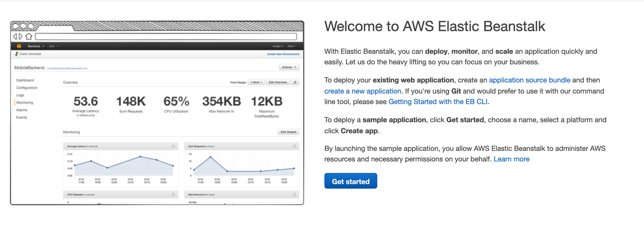644x228 pixels.
Task: Click the CPU Utilization graph bell icon
Action: (x=173, y=195)
